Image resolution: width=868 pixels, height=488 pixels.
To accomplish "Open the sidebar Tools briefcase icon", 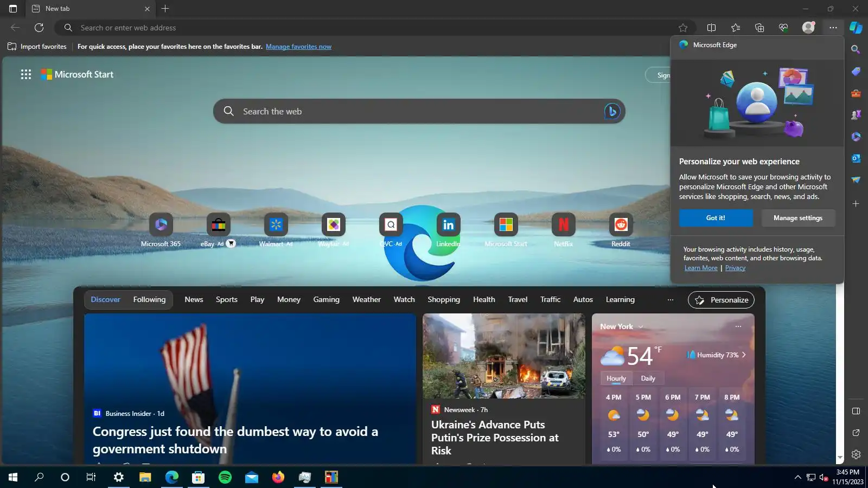I will pos(856,93).
